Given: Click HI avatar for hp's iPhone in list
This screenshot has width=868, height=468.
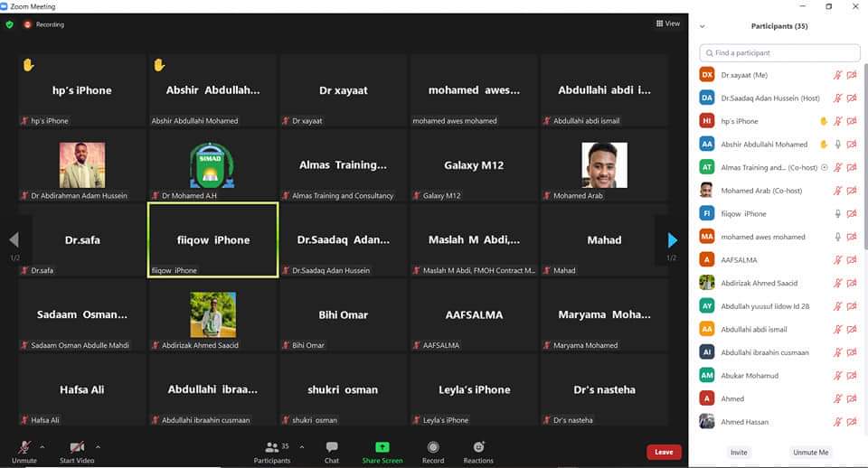Looking at the screenshot, I should (707, 121).
